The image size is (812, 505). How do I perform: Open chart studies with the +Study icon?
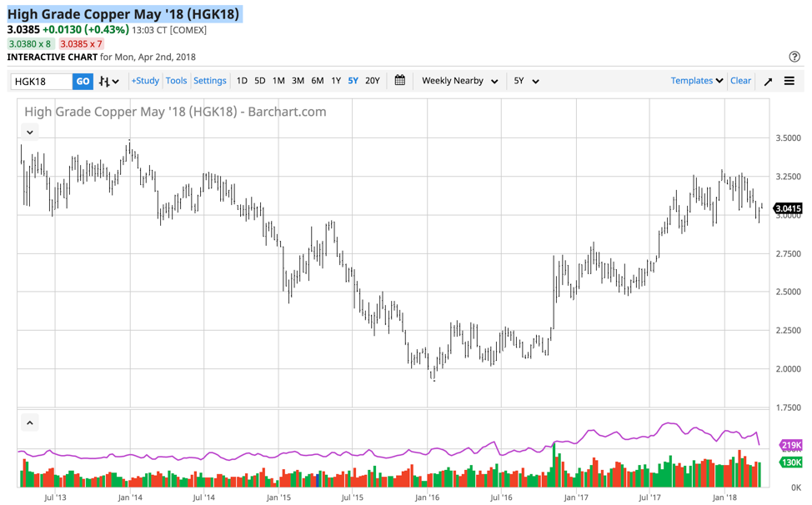pos(147,80)
